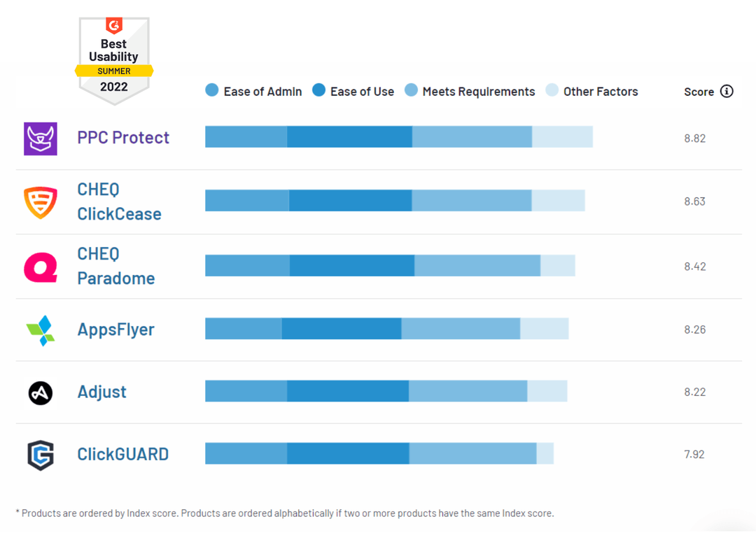The width and height of the screenshot is (756, 554).
Task: Click the Other Factors segment in Adjust bar
Action: (x=547, y=391)
